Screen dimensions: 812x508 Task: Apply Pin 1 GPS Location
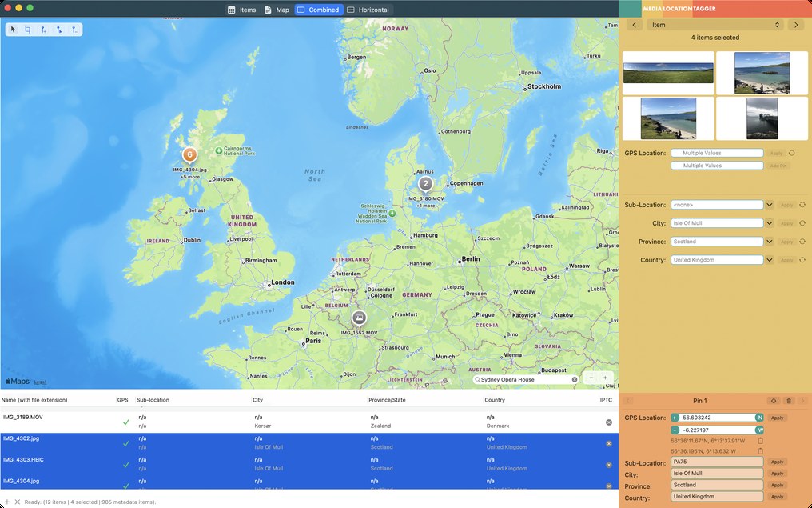click(778, 418)
